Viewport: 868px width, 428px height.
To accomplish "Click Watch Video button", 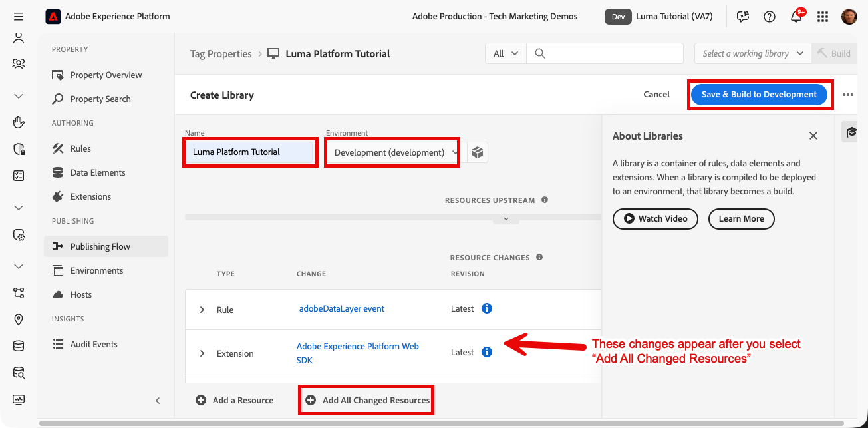I will (655, 218).
